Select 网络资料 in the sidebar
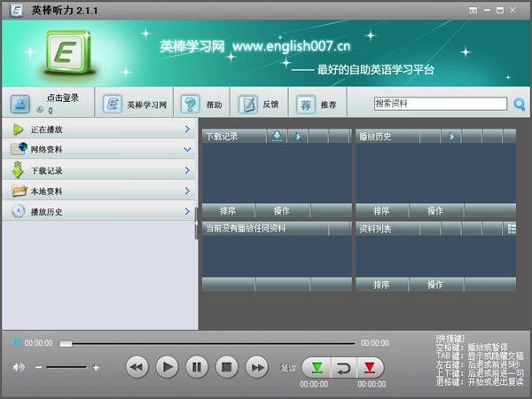532x399 pixels. [98, 149]
